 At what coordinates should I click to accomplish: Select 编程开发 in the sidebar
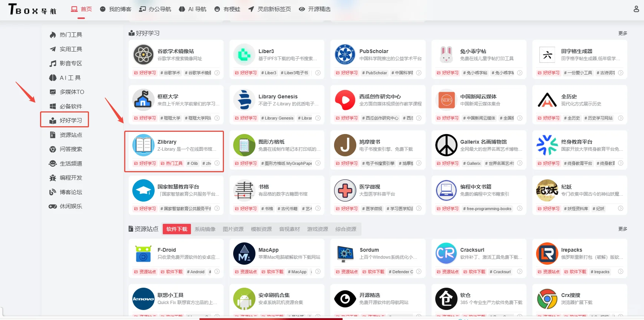tap(66, 177)
